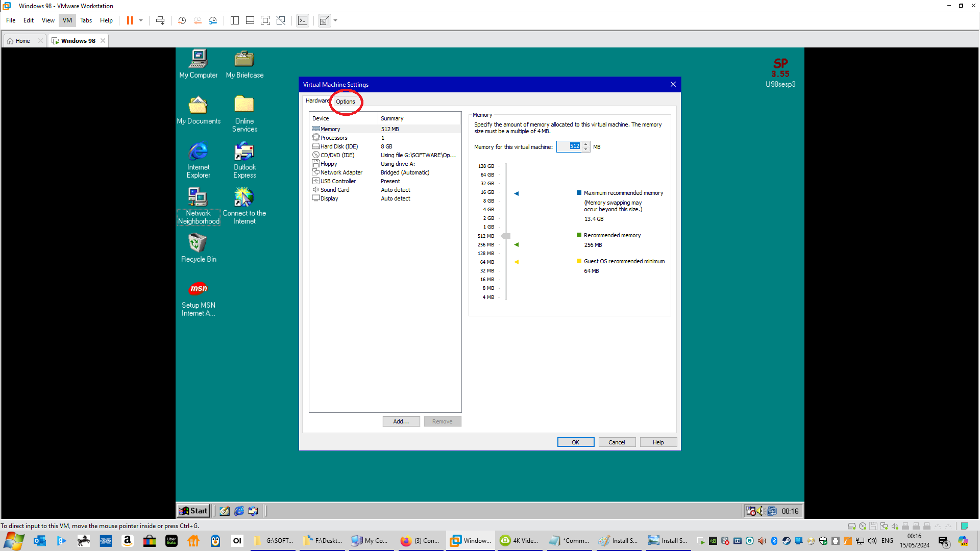Image resolution: width=980 pixels, height=551 pixels.
Task: Toggle the Unity mode toolbar icon
Action: click(x=281, y=20)
